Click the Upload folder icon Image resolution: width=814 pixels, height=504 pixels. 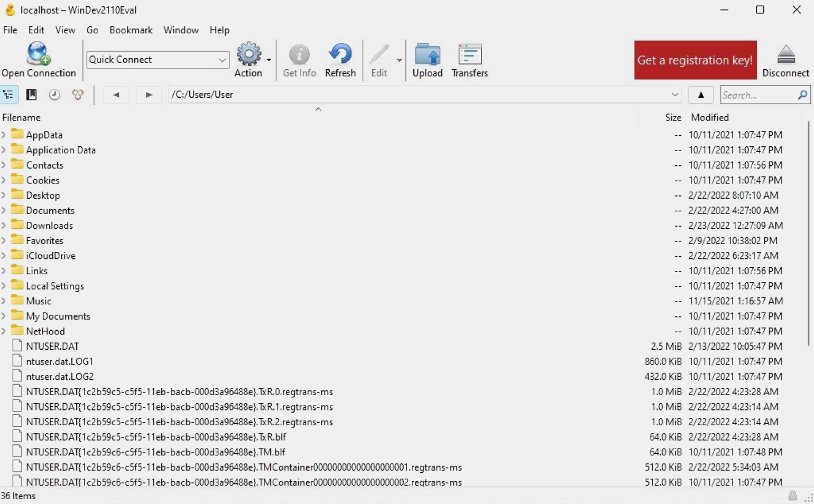(x=427, y=54)
